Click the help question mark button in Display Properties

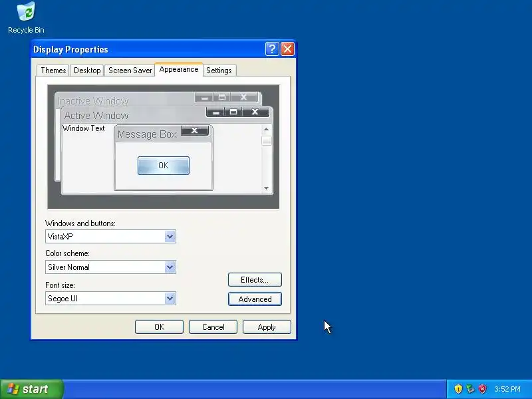click(272, 49)
